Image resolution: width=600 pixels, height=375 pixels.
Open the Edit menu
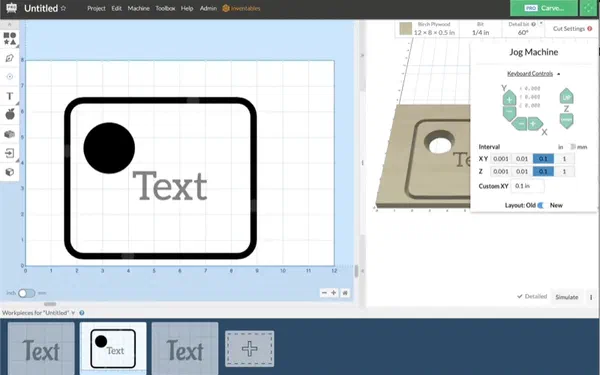point(116,8)
